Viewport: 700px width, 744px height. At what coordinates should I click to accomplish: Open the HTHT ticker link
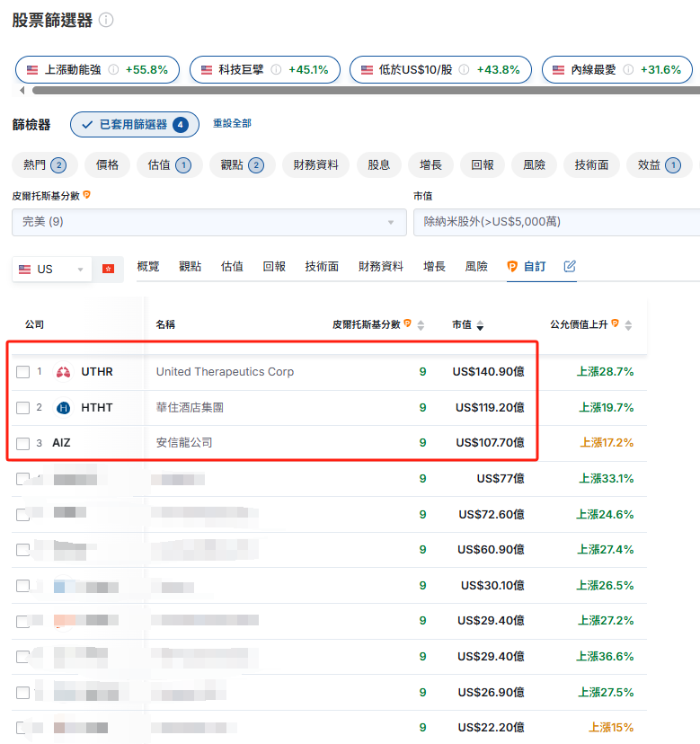coord(97,408)
